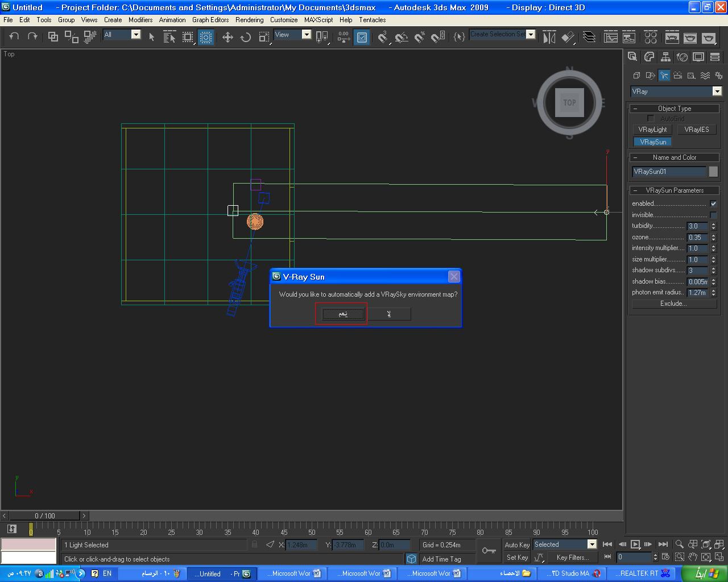This screenshot has width=728, height=582.
Task: Toggle the absolute transform type-in mode icon
Action: [270, 544]
